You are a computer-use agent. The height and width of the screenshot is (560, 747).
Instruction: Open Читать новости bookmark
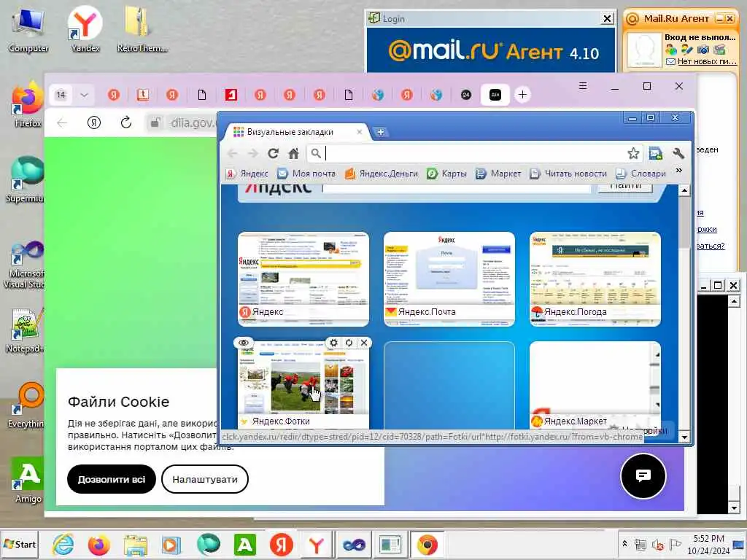pos(568,174)
